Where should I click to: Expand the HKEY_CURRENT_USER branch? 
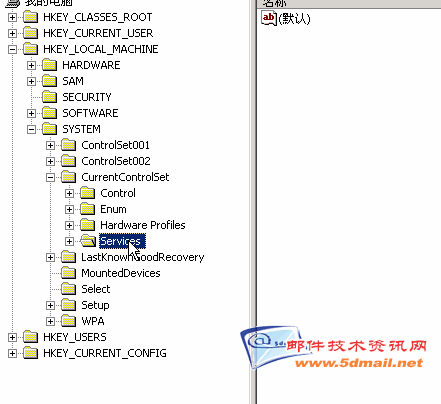[x=12, y=33]
